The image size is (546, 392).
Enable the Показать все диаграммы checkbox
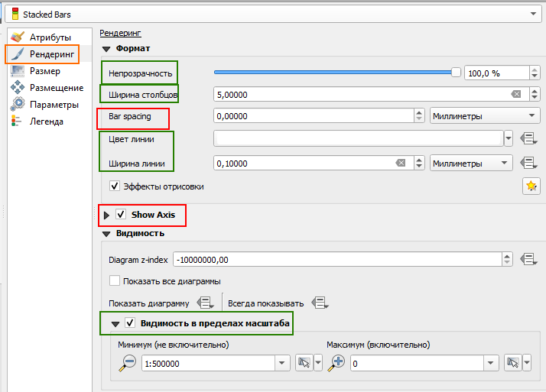pos(115,280)
